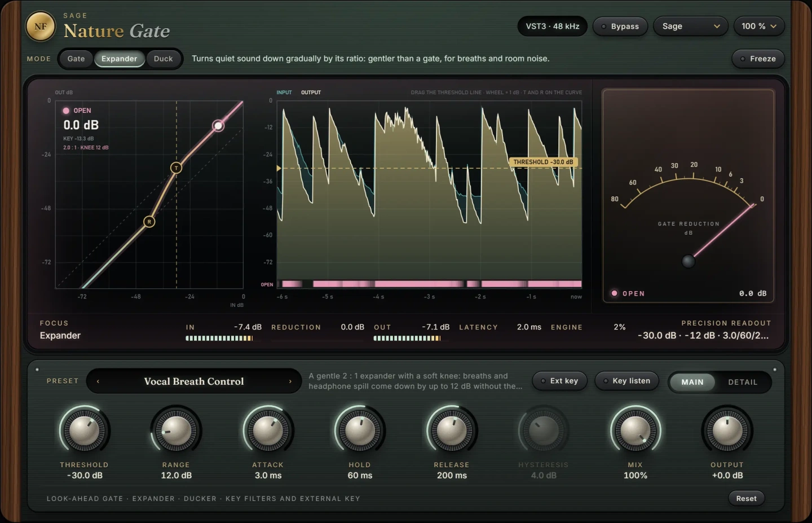Click the previous preset arrow
Screen dimensions: 812x523
tap(98, 381)
